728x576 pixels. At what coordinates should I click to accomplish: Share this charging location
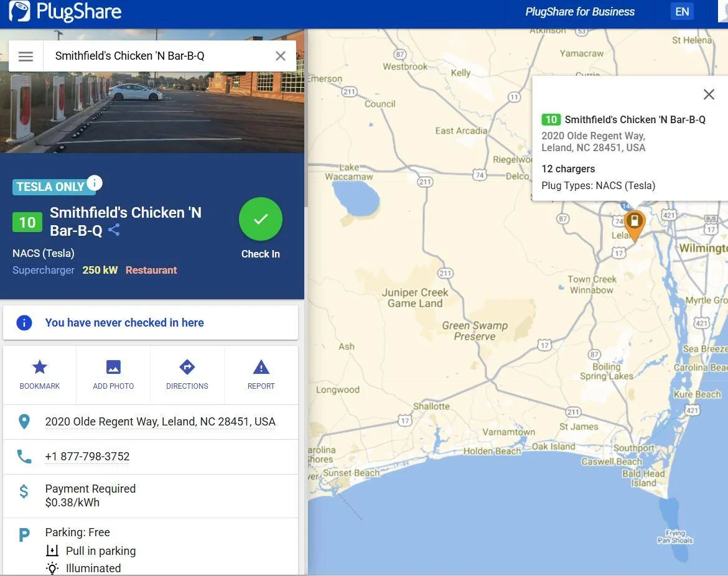[114, 230]
